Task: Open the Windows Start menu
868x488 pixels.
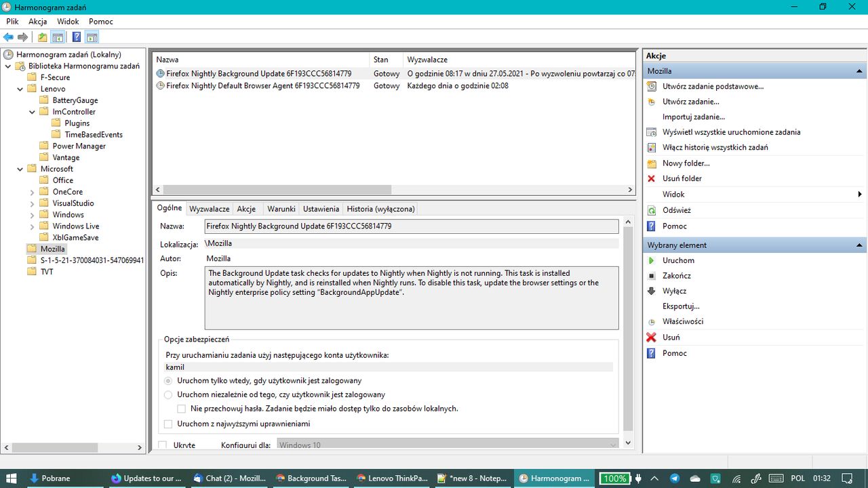Action: click(11, 478)
